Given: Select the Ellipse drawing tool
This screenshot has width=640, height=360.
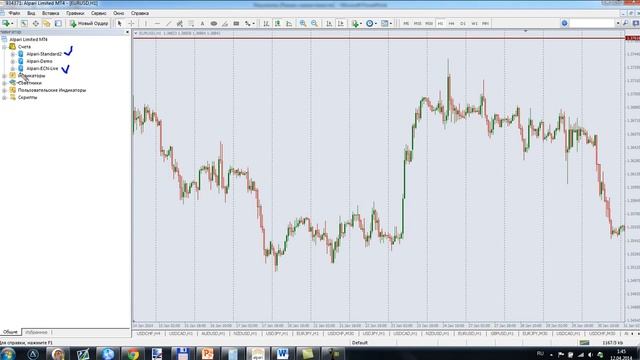Looking at the screenshot, I should 213,24.
